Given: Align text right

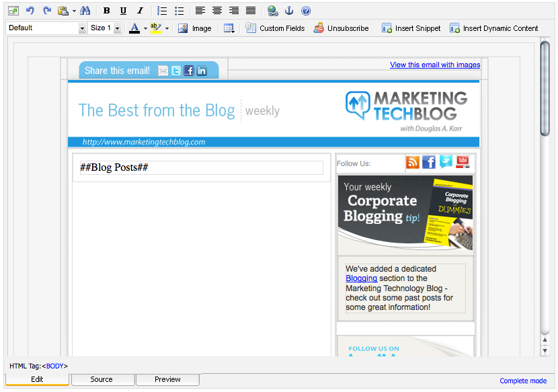Looking at the screenshot, I should coord(234,11).
